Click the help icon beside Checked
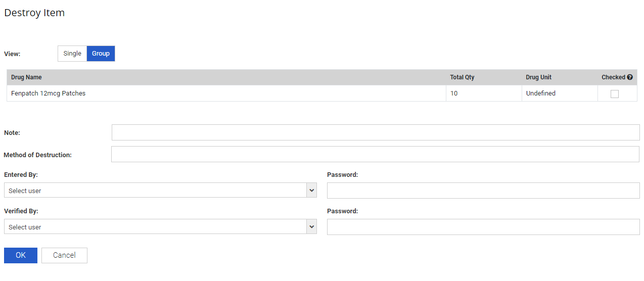 630,77
